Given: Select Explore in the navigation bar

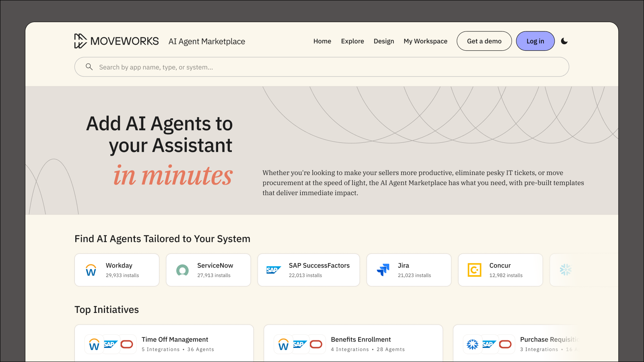Looking at the screenshot, I should coord(353,41).
